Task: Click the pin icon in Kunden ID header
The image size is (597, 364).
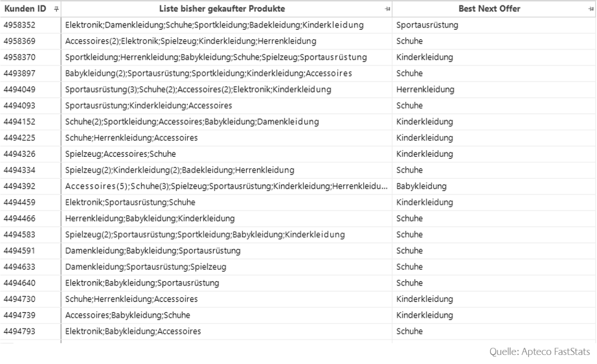Action: [x=57, y=9]
